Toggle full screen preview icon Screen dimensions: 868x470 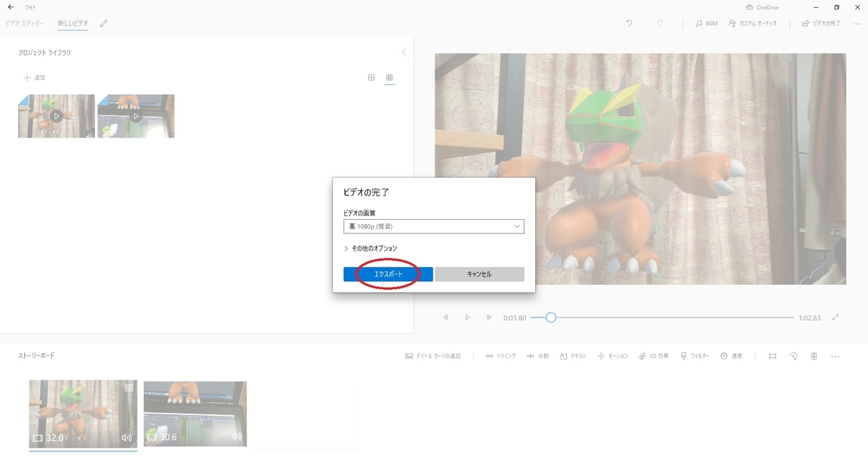tap(836, 317)
